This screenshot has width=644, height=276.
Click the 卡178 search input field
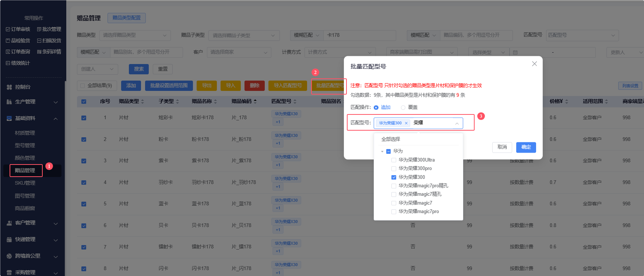(x=359, y=35)
